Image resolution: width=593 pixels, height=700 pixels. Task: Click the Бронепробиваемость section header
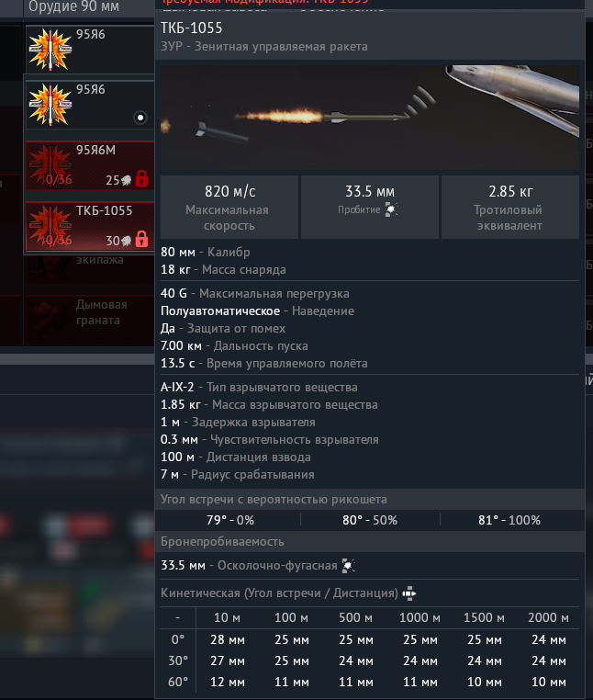pyautogui.click(x=223, y=542)
